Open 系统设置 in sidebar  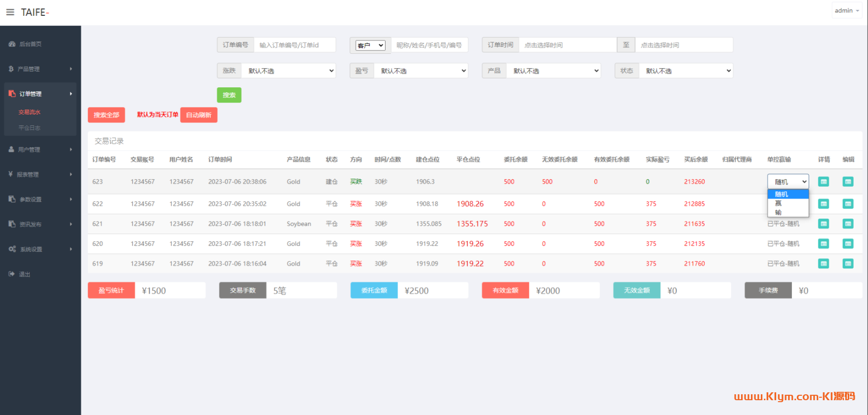tap(31, 249)
